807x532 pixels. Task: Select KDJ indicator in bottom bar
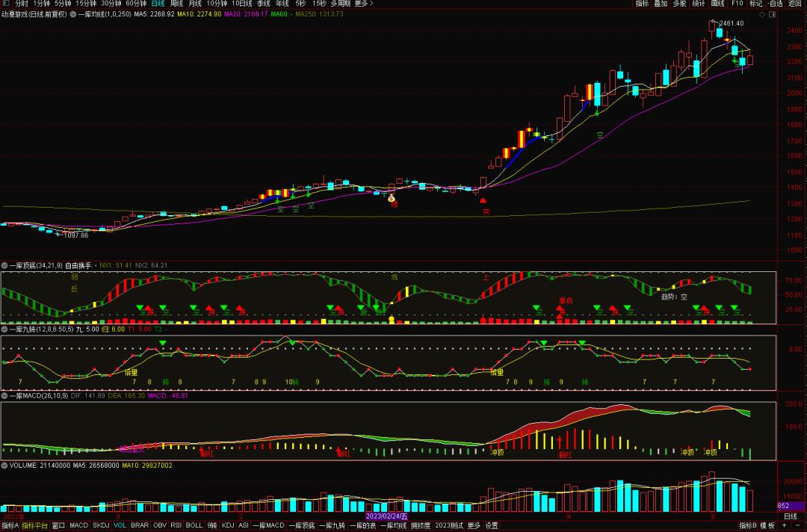click(x=227, y=525)
